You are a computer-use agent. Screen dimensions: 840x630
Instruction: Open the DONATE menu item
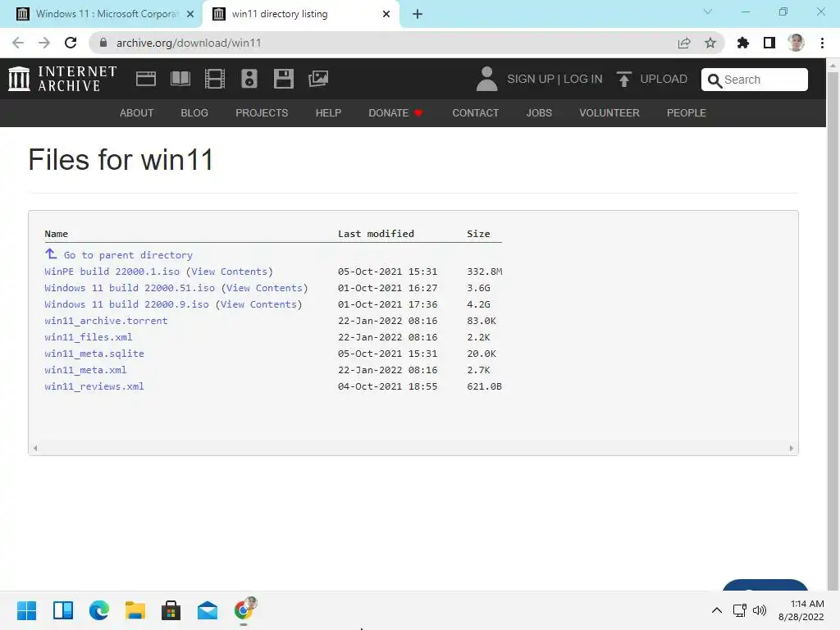396,113
